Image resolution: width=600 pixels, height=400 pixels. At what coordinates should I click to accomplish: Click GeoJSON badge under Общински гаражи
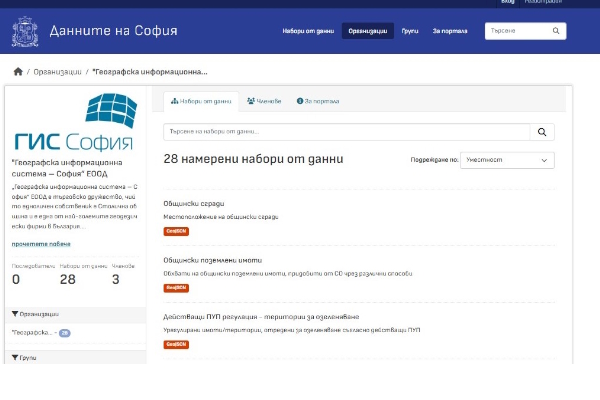[176, 231]
